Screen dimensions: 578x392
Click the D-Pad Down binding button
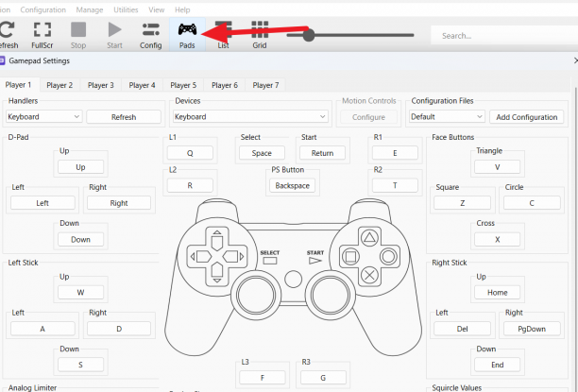(x=80, y=239)
